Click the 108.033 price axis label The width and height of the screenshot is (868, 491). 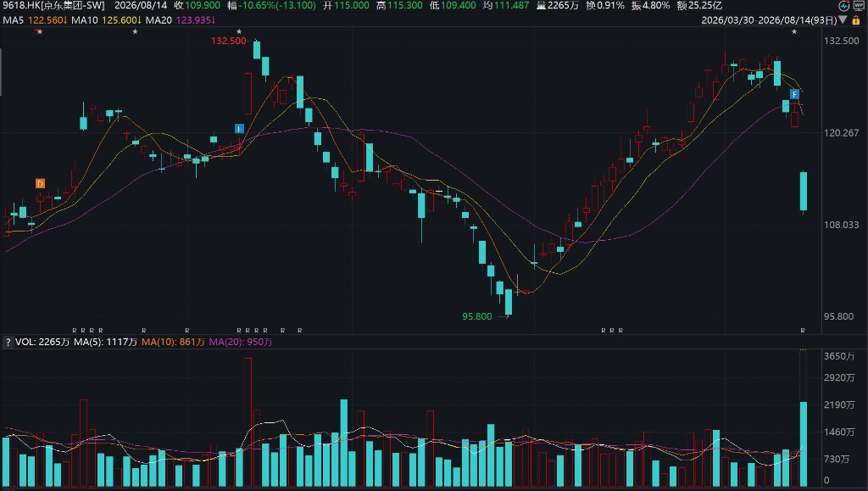tap(842, 225)
